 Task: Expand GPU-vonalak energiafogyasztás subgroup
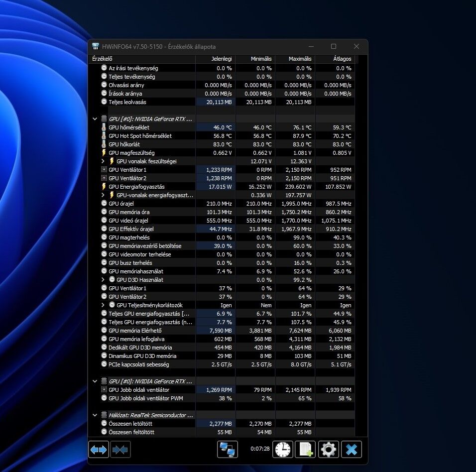pos(103,195)
